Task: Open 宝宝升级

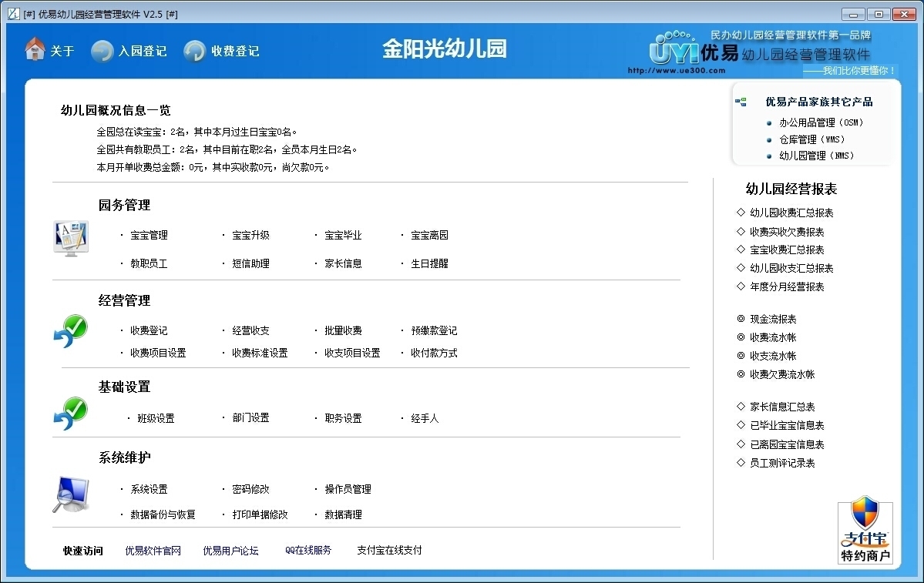Action: [251, 235]
